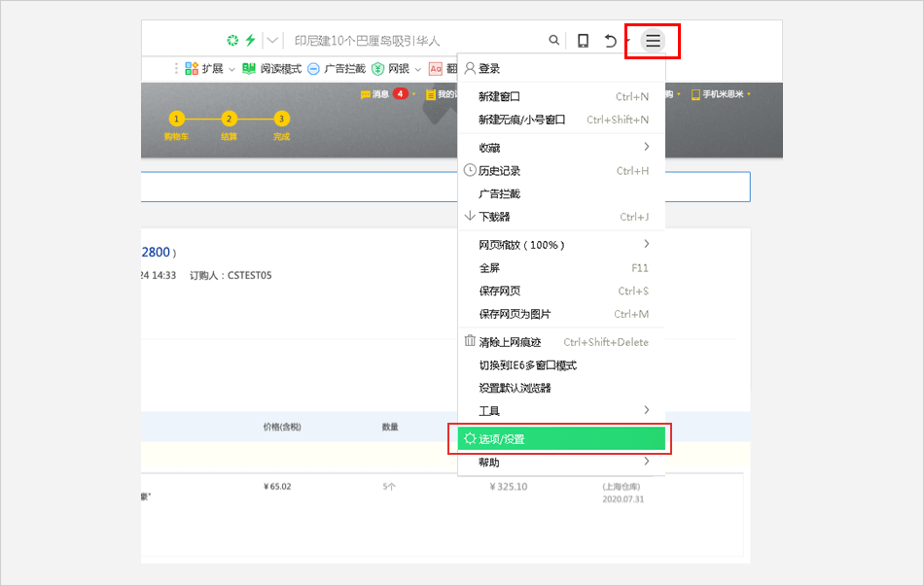Click the mobile device view icon
Image resolution: width=924 pixels, height=586 pixels.
[583, 41]
